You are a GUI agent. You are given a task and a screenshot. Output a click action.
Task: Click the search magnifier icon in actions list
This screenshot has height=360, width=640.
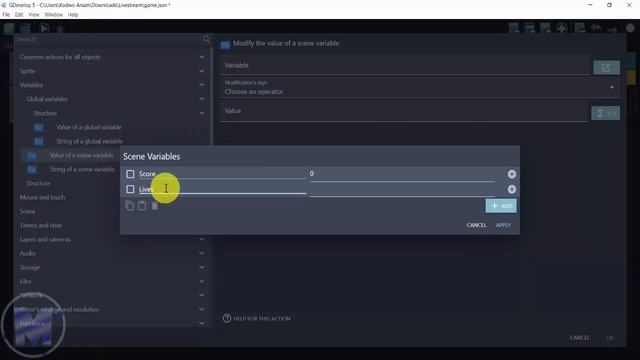click(207, 39)
